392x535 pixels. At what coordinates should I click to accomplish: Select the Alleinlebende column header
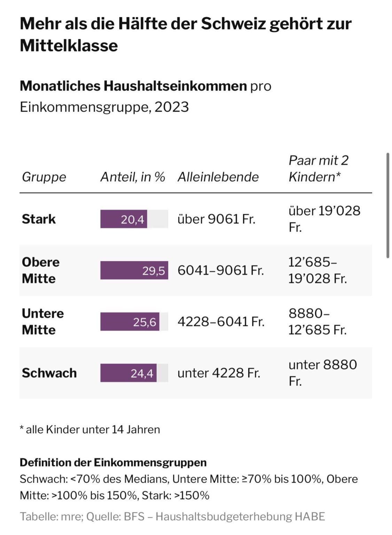[218, 177]
